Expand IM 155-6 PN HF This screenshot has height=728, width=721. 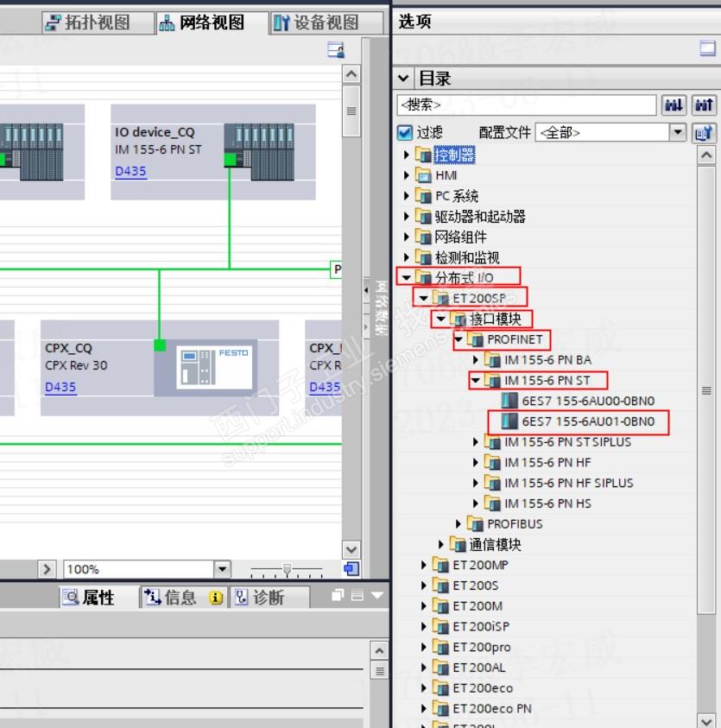point(476,462)
